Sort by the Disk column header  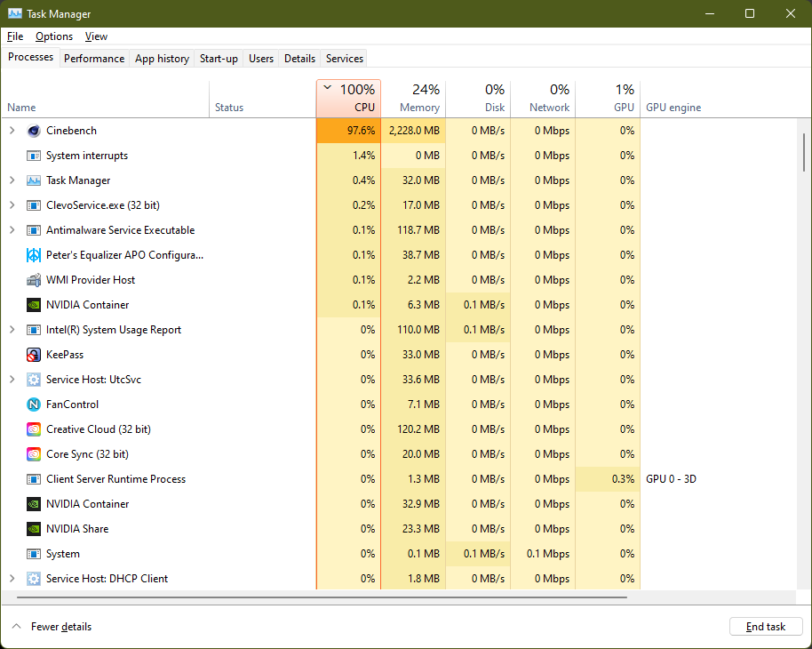pos(478,99)
